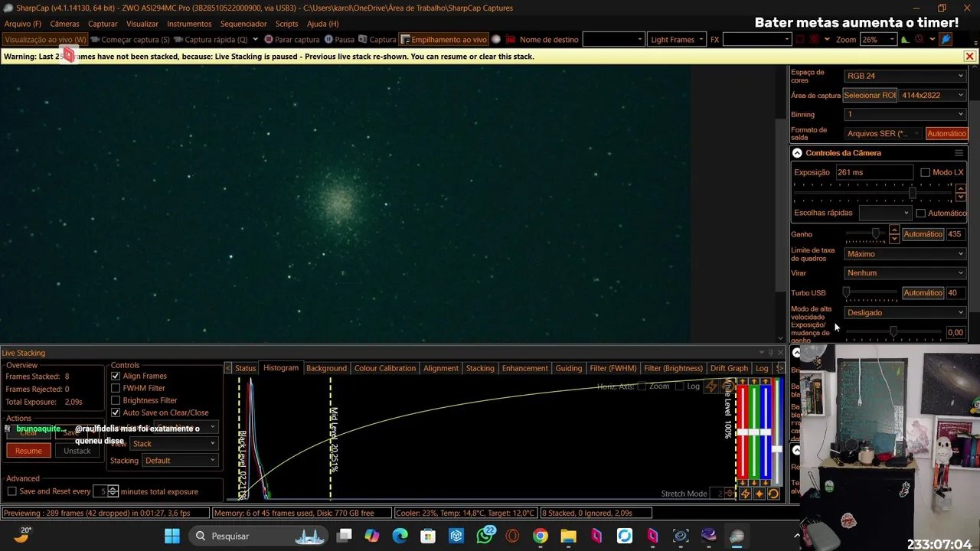Toggle histogram Zoom horizontal axis checkbox
This screenshot has width=980, height=551.
point(642,386)
